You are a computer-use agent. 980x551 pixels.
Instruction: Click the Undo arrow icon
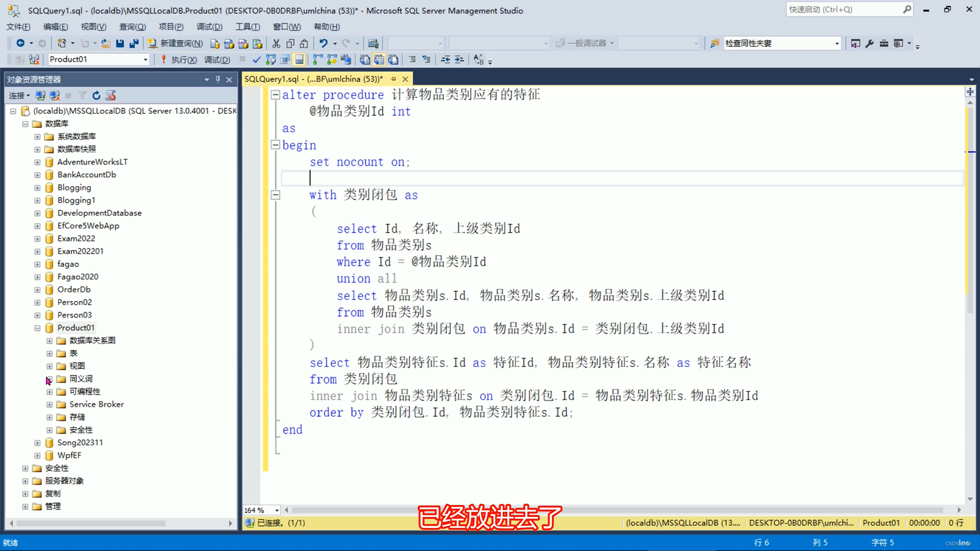(323, 43)
